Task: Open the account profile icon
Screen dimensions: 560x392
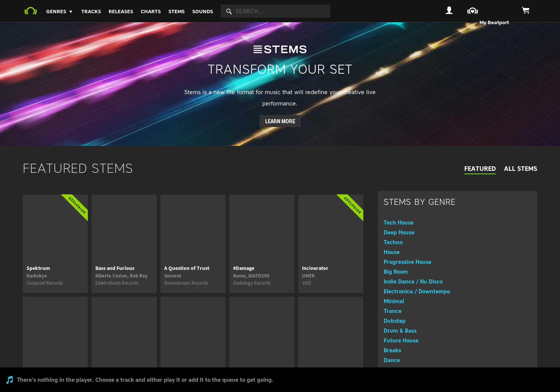Action: coord(449,11)
